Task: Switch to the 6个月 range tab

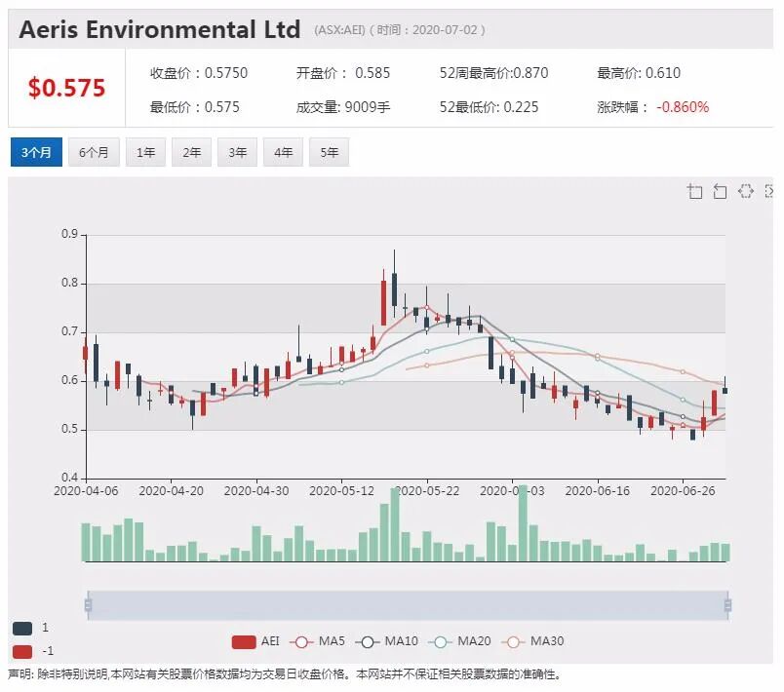Action: (94, 152)
